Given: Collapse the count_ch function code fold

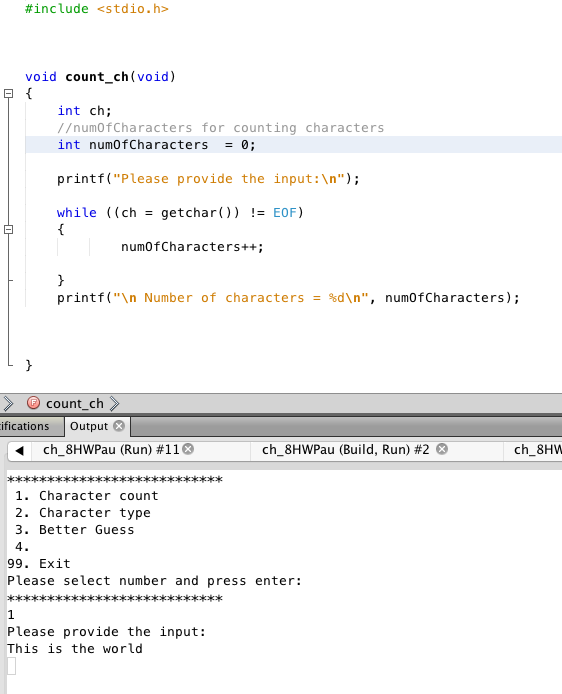Looking at the screenshot, I should point(8,93).
